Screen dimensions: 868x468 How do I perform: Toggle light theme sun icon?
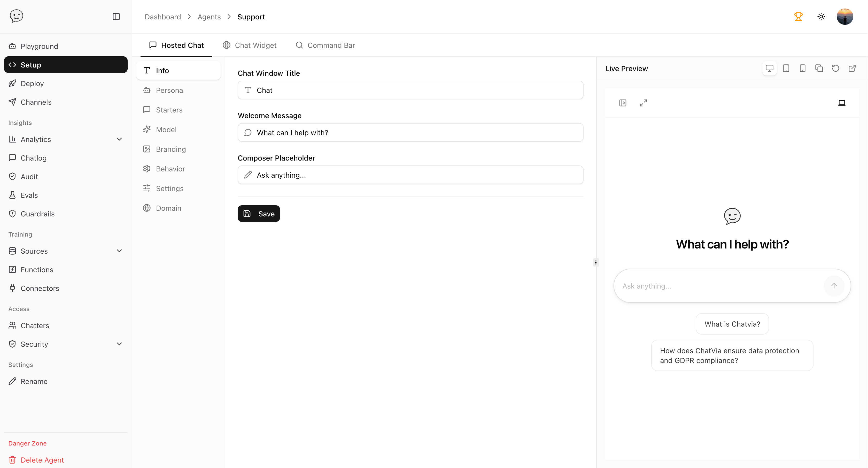[821, 17]
